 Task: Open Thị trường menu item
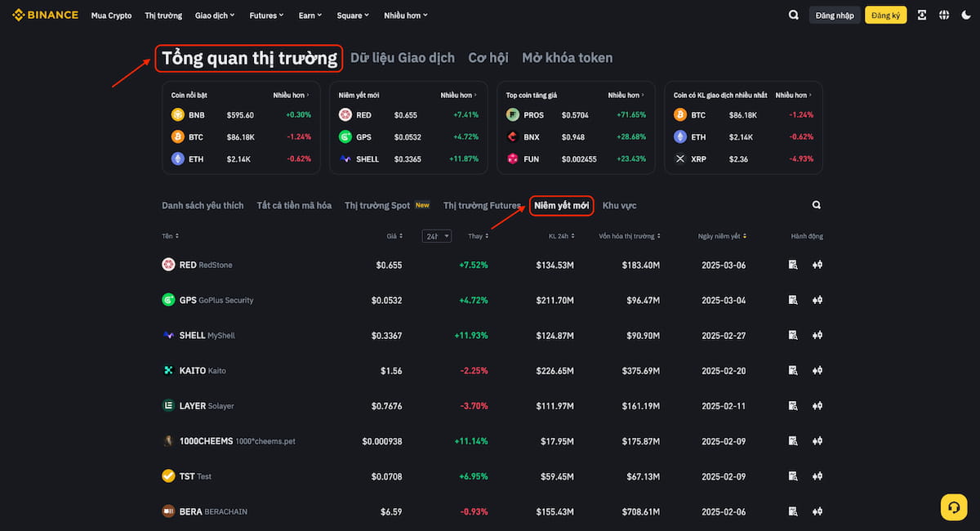(163, 16)
